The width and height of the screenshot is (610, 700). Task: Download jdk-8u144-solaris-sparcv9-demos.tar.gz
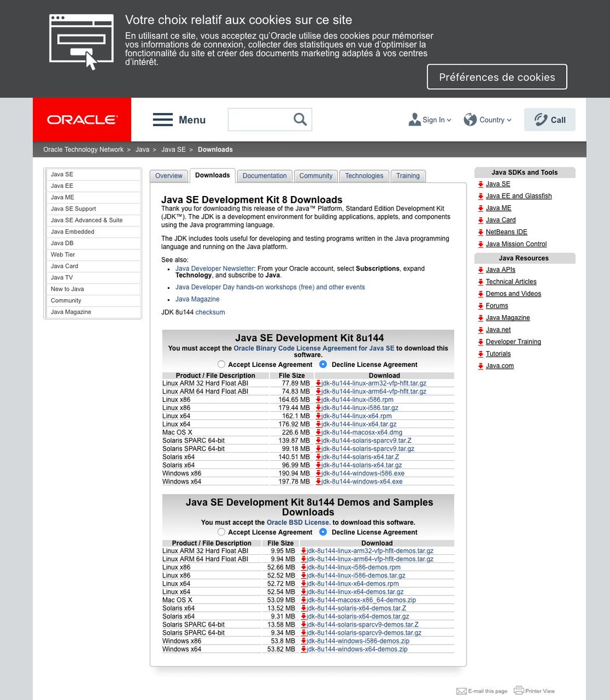364,632
